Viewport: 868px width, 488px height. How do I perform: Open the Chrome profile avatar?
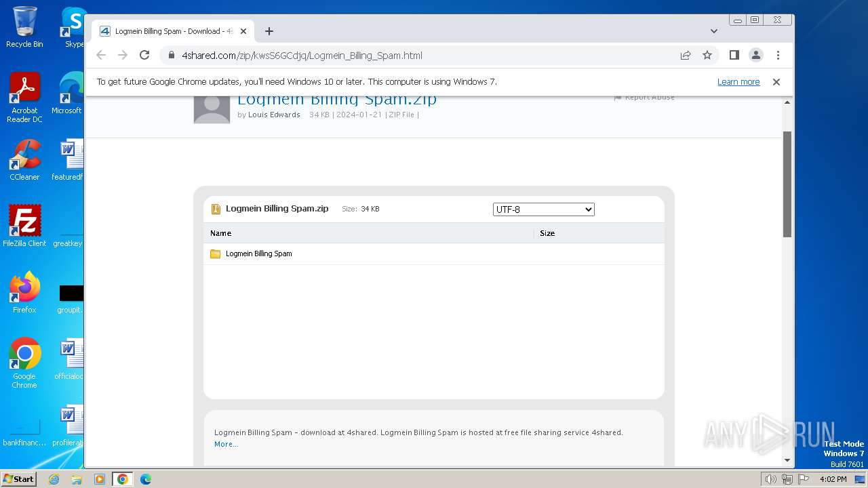pyautogui.click(x=756, y=56)
